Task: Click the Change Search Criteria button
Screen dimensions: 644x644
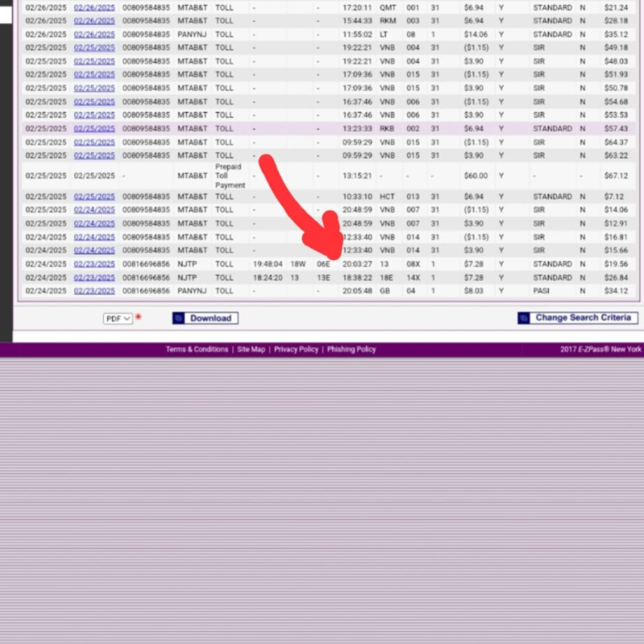Action: click(x=577, y=318)
